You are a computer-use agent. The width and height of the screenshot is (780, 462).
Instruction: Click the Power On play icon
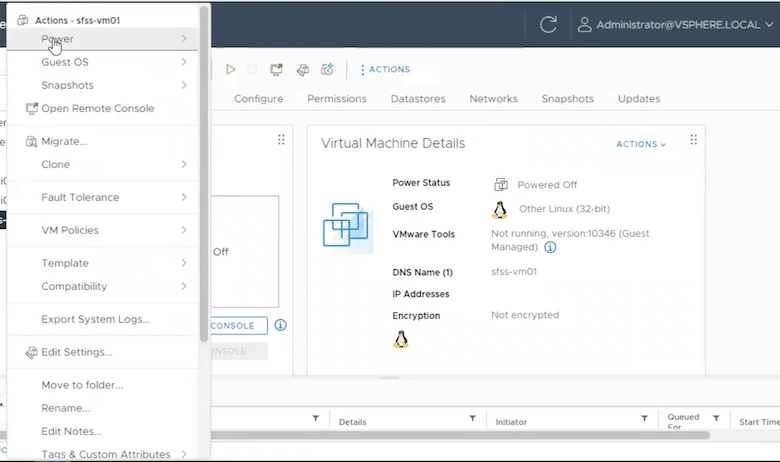pos(230,69)
